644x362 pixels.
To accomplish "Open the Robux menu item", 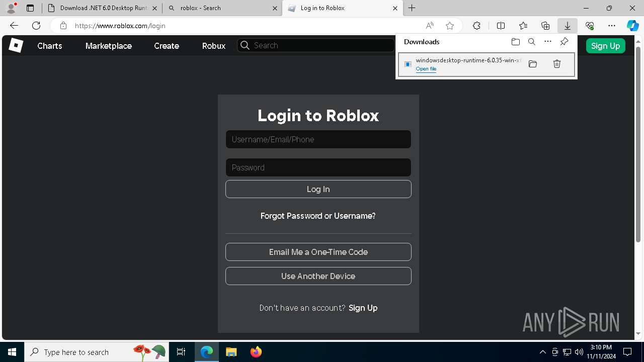I will click(214, 46).
